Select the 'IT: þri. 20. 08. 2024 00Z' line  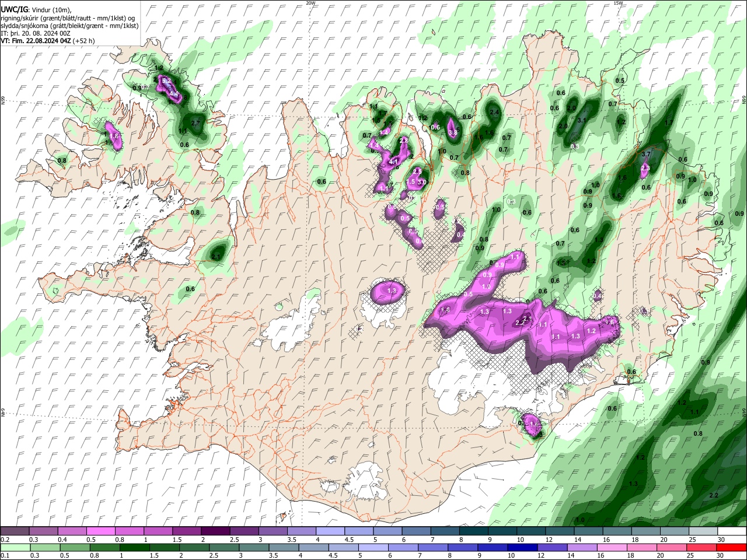pyautogui.click(x=36, y=33)
